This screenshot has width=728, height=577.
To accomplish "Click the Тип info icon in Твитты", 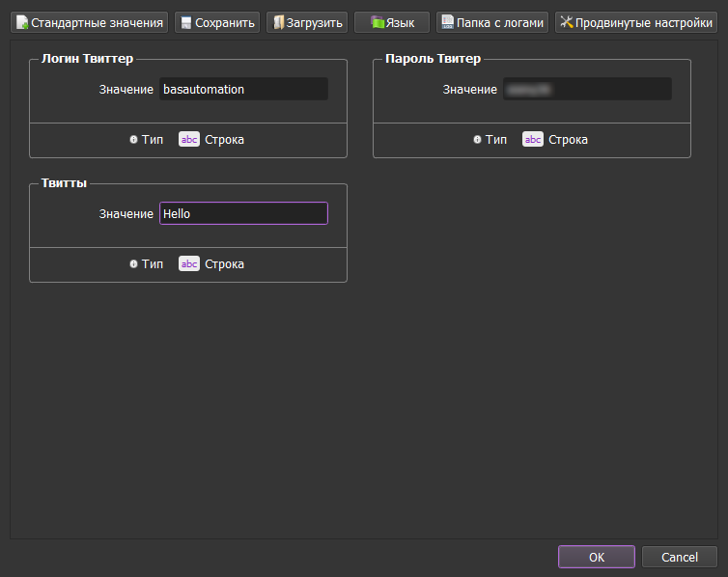I will pos(133,263).
